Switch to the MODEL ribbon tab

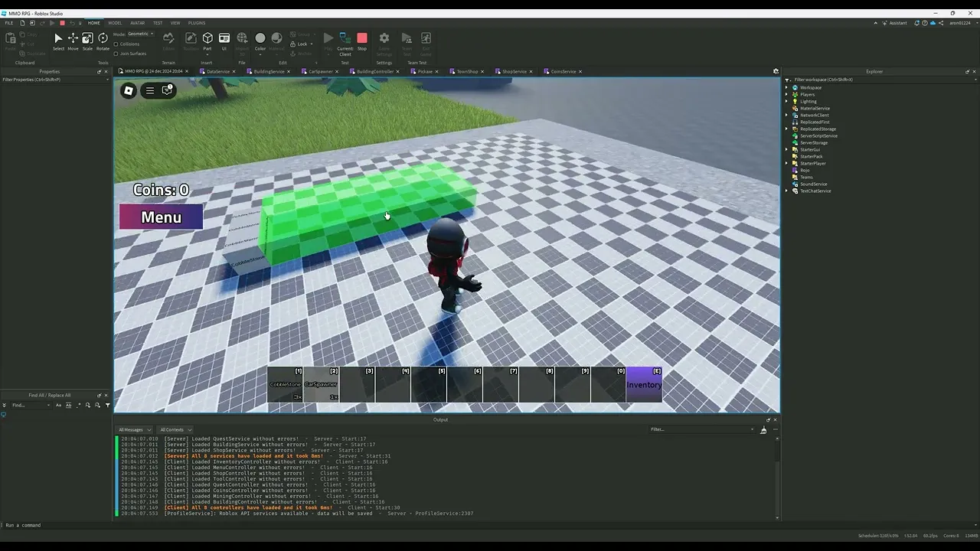[x=115, y=23]
